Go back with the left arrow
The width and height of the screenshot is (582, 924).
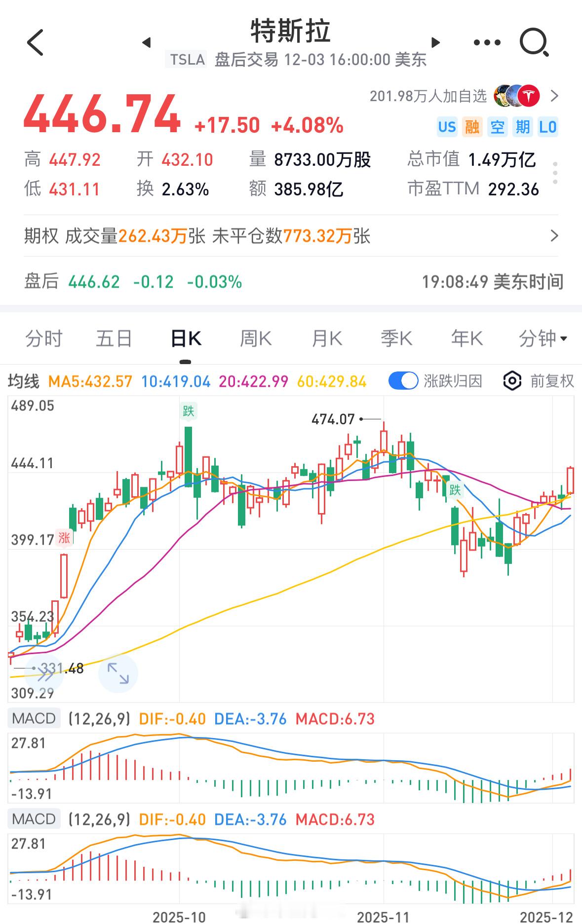click(x=36, y=42)
